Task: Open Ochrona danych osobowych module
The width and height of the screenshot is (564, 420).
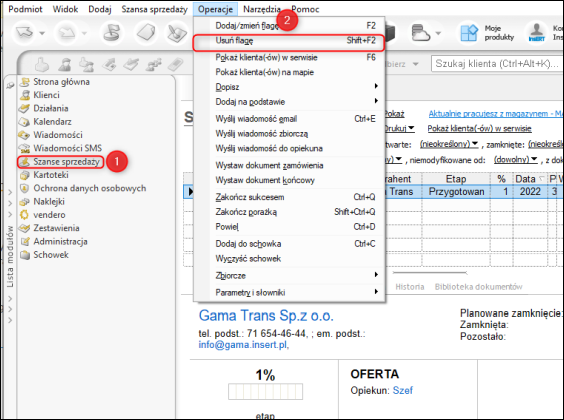Action: (x=83, y=188)
